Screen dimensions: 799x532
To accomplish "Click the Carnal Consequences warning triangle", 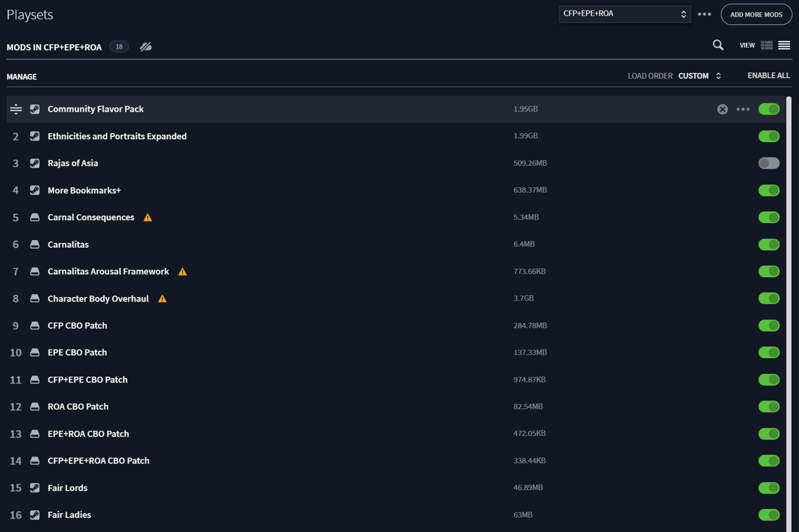I will pyautogui.click(x=148, y=218).
